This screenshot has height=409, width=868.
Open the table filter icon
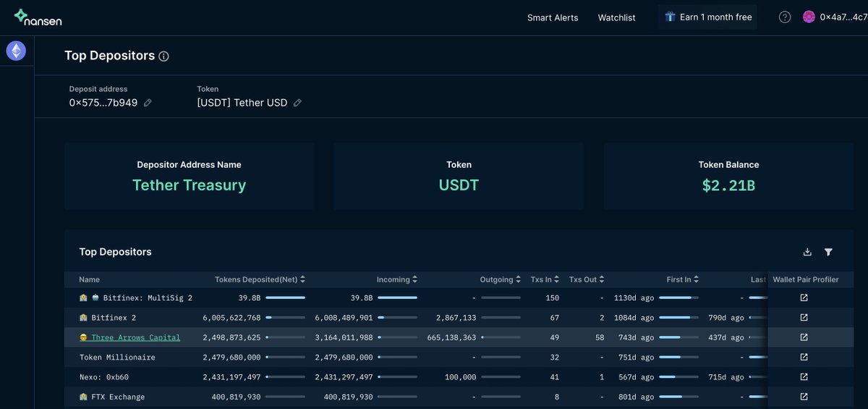[828, 252]
